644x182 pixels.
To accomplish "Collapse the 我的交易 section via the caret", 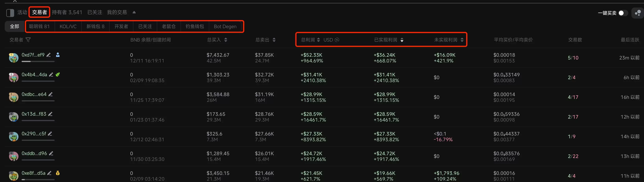I will coord(134,12).
